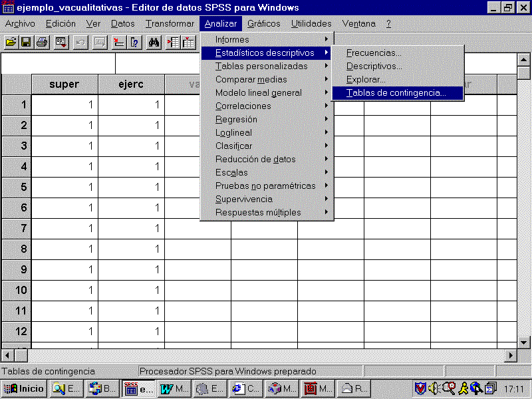Select Explorar in the submenu
The image size is (532, 399).
(x=398, y=79)
